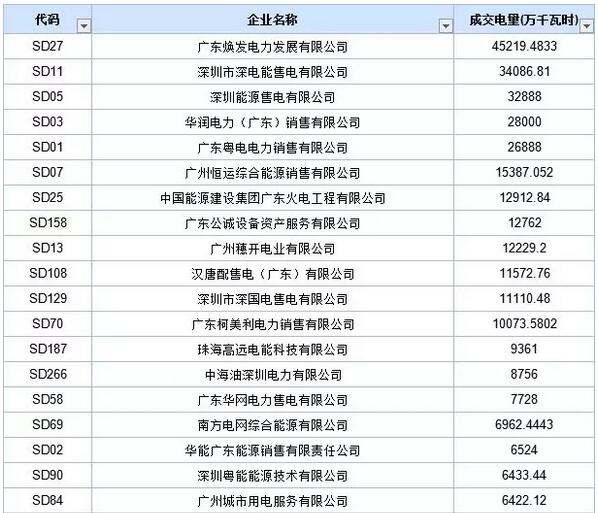Click the code cell SD129
The height and width of the screenshot is (513, 598).
click(x=48, y=299)
